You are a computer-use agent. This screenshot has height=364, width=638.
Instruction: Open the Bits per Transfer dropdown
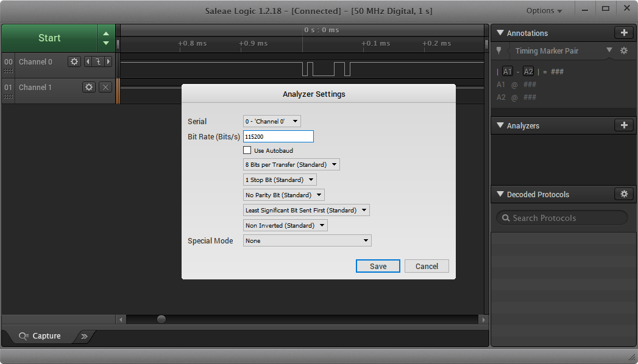pos(291,164)
